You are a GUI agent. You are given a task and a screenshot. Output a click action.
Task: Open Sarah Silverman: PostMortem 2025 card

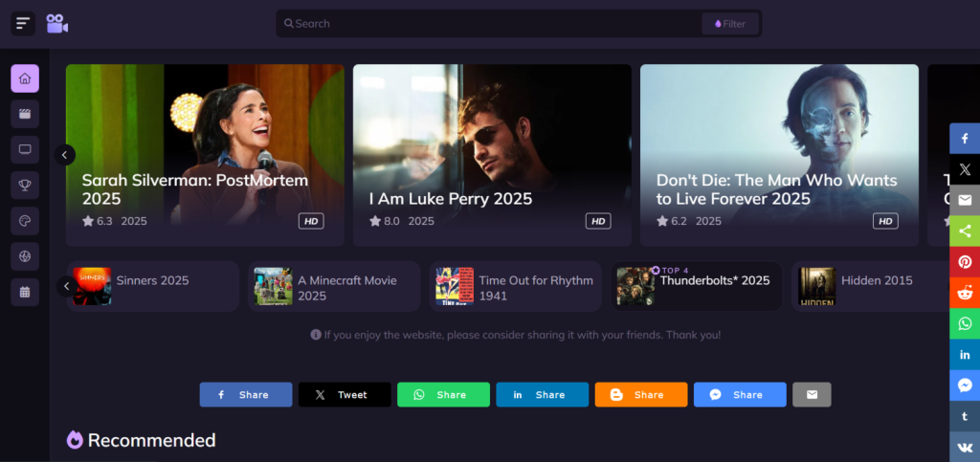205,155
